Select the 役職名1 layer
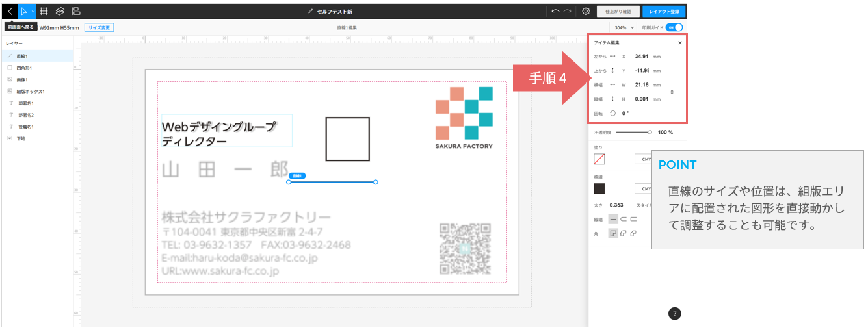This screenshot has width=868, height=330. 37,127
